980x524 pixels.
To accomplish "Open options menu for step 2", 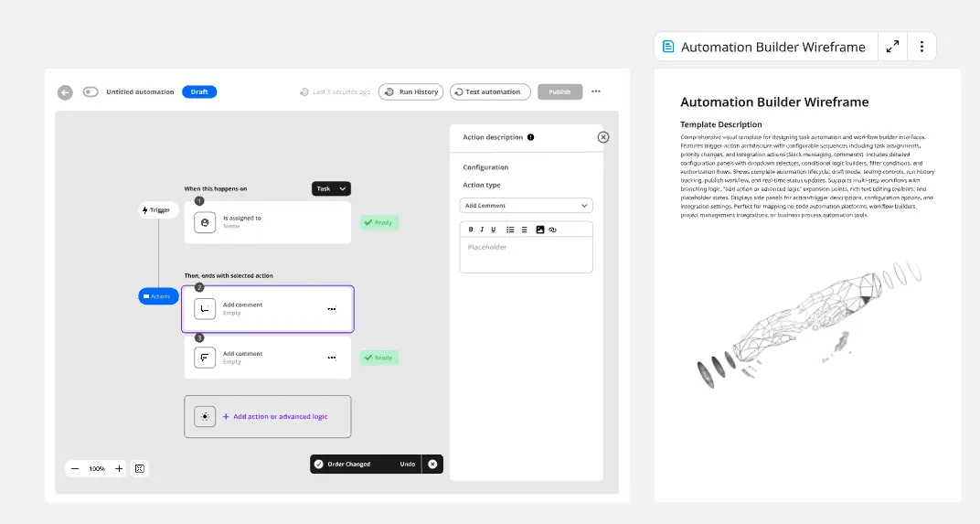I will 332,309.
